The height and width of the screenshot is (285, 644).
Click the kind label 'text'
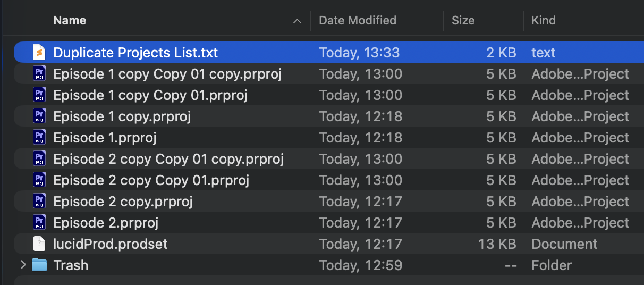tap(544, 53)
